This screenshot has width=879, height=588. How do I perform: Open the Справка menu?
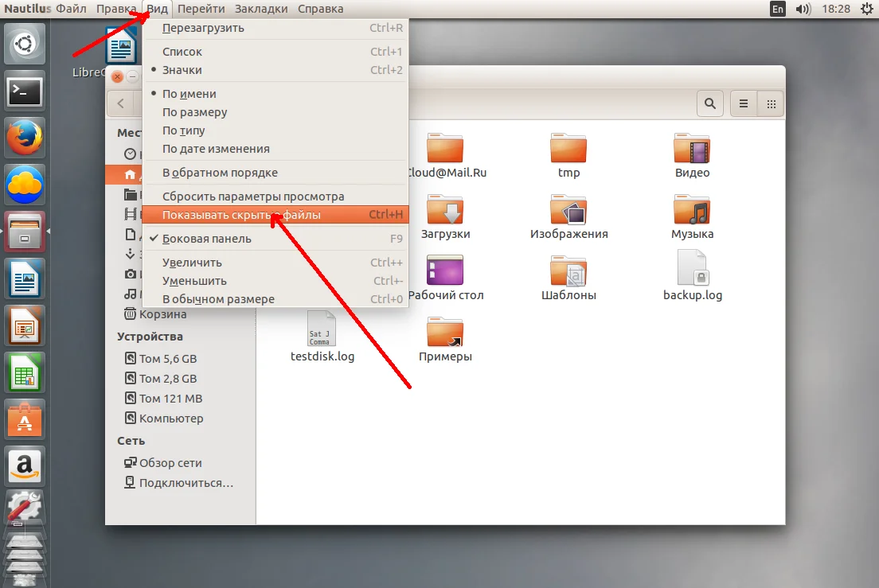(320, 9)
